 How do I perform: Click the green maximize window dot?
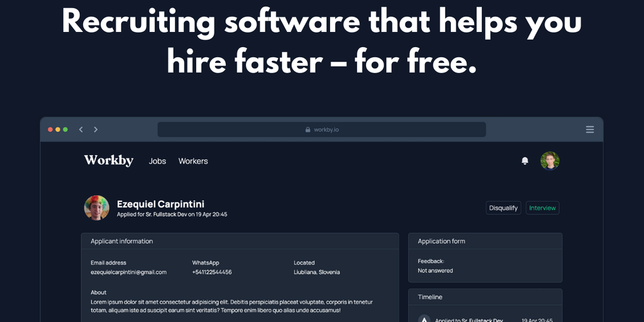click(x=65, y=130)
